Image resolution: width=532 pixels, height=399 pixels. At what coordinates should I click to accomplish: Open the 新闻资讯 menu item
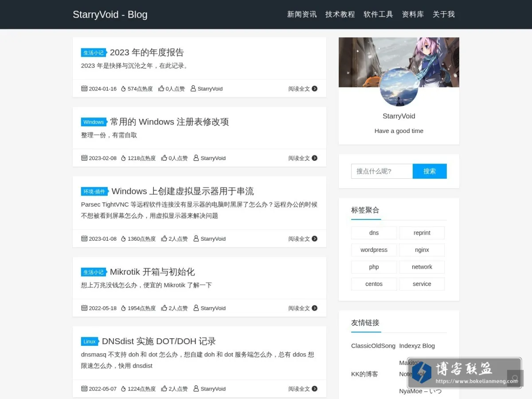click(302, 14)
